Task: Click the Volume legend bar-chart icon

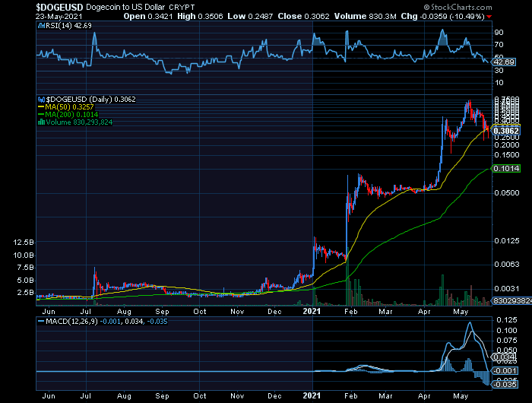Action: pyautogui.click(x=41, y=122)
